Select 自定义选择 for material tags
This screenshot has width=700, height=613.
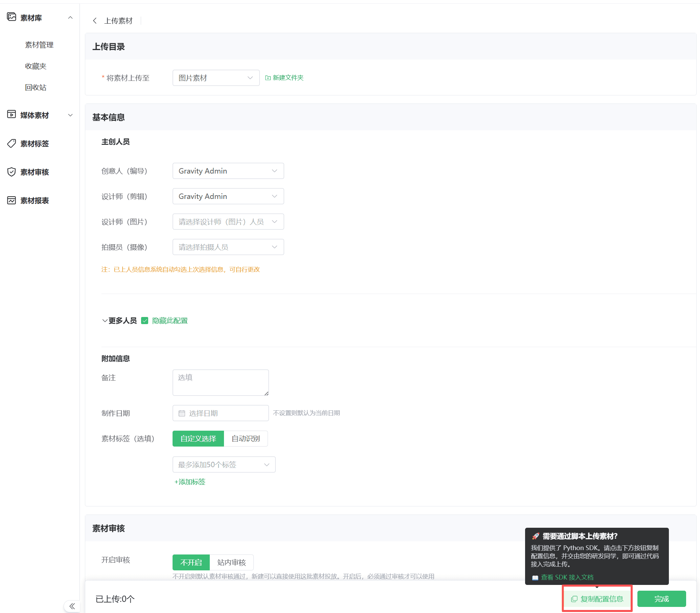(x=198, y=438)
